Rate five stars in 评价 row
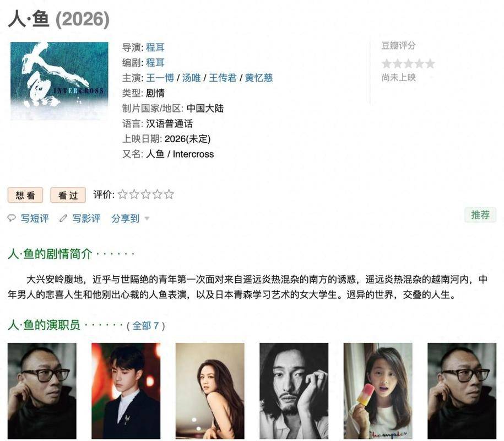The height and width of the screenshot is (441, 504). [x=169, y=194]
